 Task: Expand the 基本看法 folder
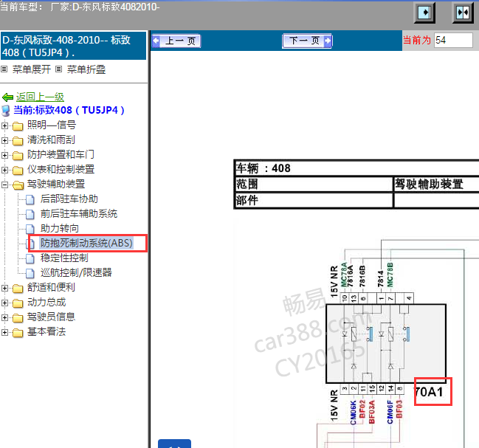coord(4,332)
